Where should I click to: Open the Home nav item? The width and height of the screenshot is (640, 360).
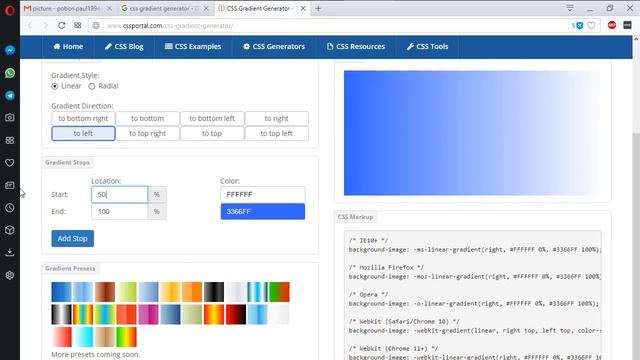(68, 47)
